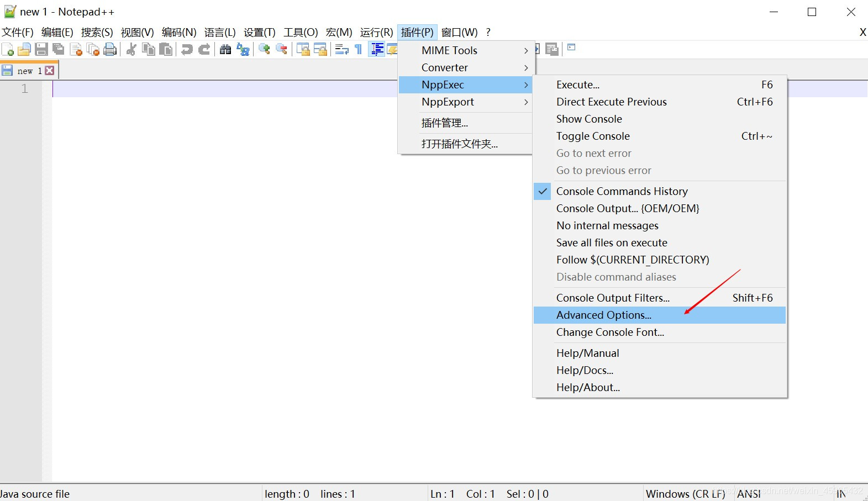Open Help/Docs... entry
The width and height of the screenshot is (868, 501).
click(660, 370)
